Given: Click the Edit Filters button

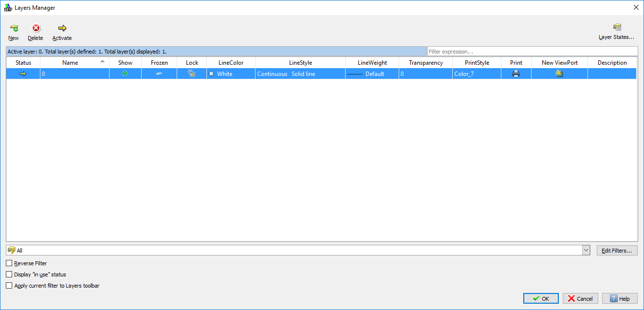Looking at the screenshot, I should click(x=617, y=250).
